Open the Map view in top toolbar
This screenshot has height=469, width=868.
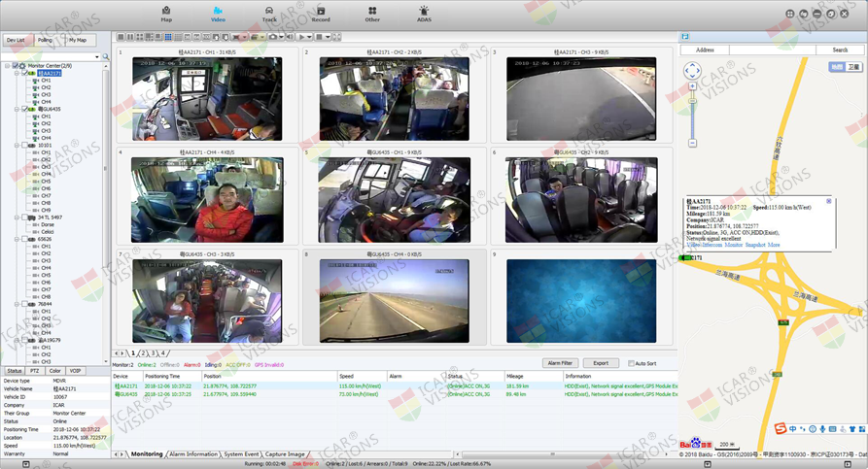(166, 15)
